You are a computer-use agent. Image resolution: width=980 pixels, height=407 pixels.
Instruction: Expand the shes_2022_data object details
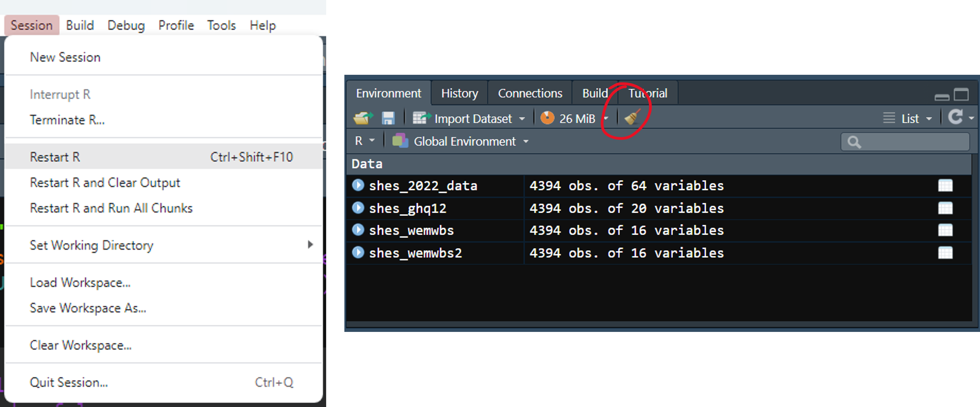tap(358, 185)
